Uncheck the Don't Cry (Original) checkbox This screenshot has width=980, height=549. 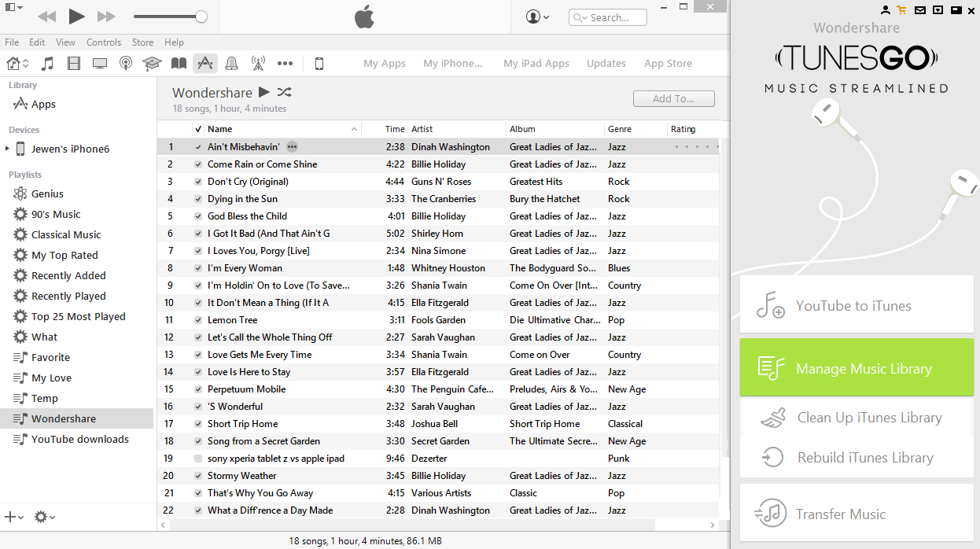tap(198, 182)
